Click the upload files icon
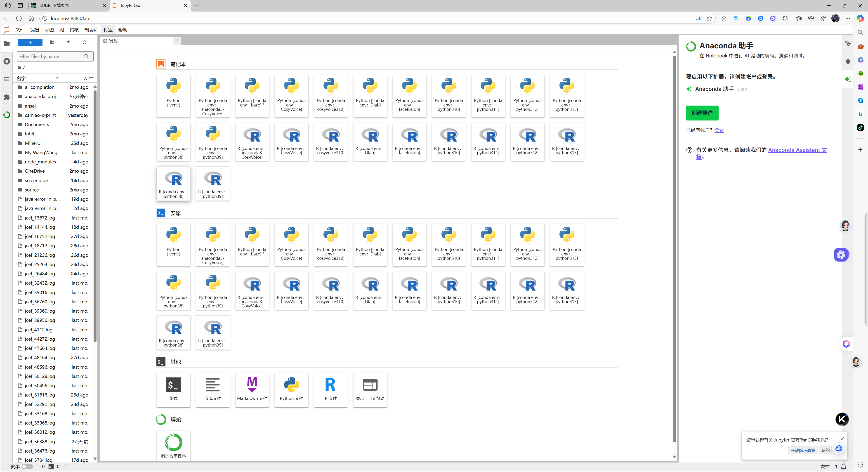The image size is (868, 472). pyautogui.click(x=68, y=42)
